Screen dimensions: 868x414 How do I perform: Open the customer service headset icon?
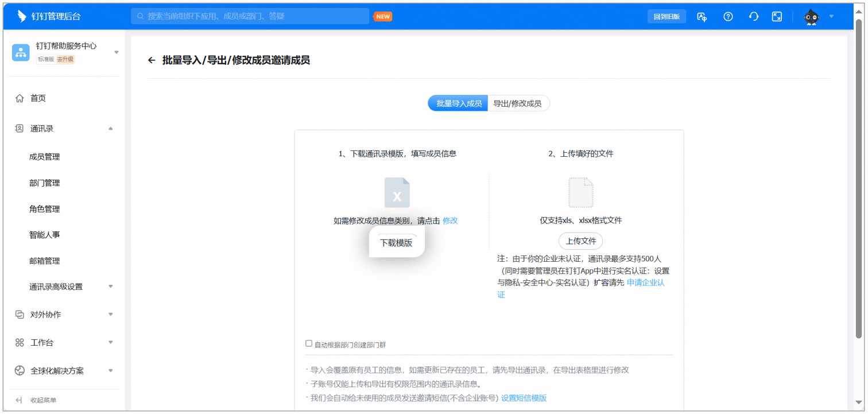click(x=754, y=17)
